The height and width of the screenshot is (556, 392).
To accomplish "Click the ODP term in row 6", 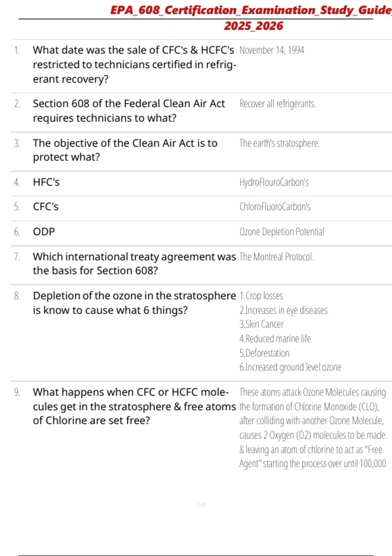I will pyautogui.click(x=44, y=232).
